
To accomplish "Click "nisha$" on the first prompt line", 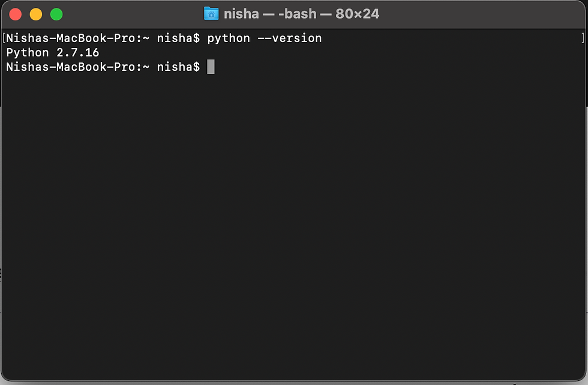I will tap(179, 38).
